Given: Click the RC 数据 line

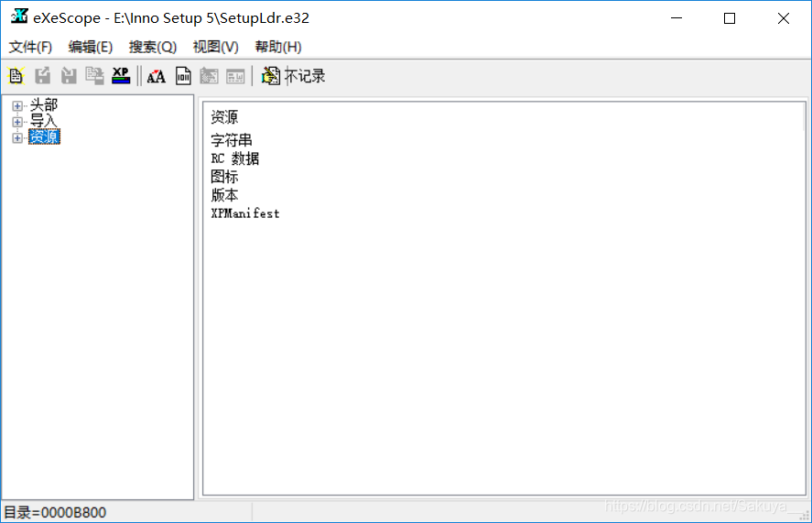Looking at the screenshot, I should point(235,158).
